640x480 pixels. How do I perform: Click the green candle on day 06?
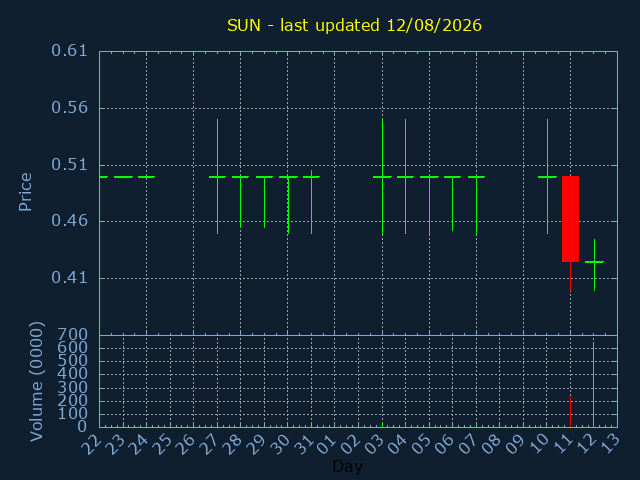pyautogui.click(x=452, y=203)
